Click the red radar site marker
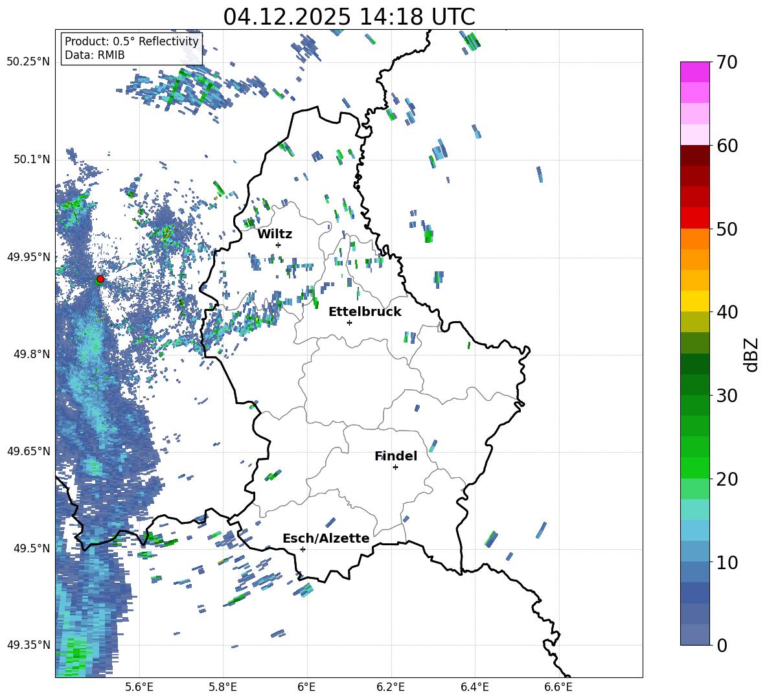 [100, 278]
